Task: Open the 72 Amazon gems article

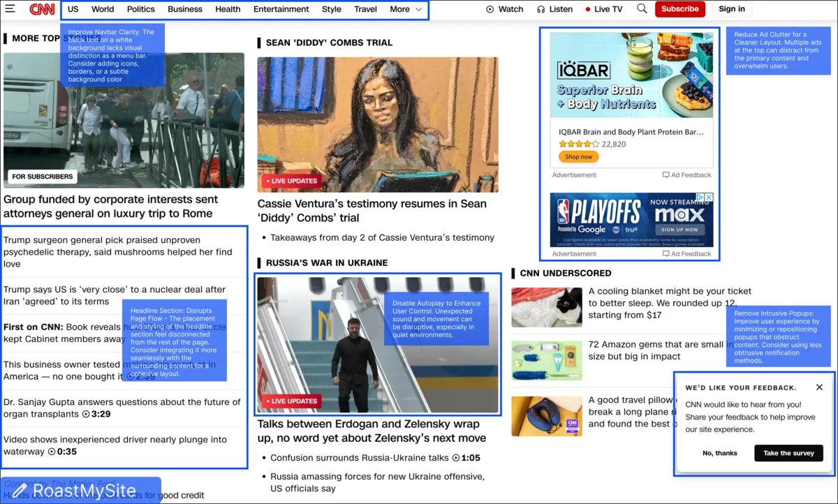Action: point(656,350)
